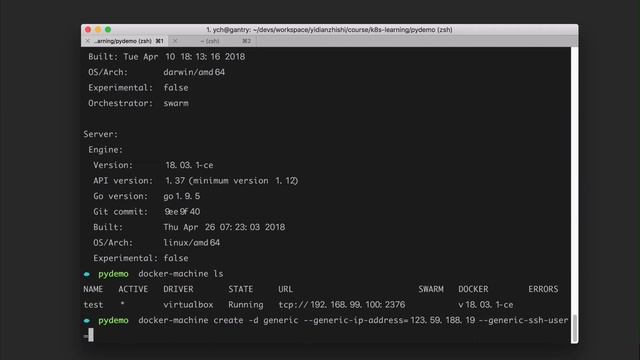Click the 'Built: Tue Apr 10' line

point(167,57)
